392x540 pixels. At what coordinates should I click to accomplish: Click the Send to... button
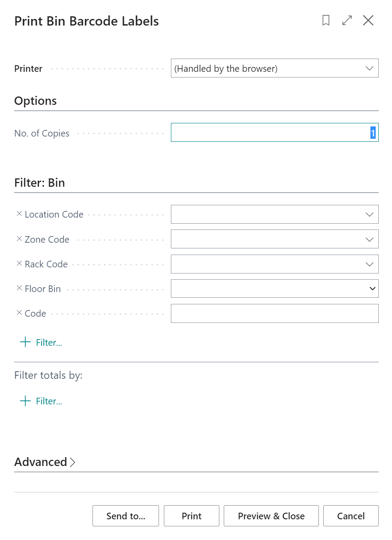coord(126,516)
